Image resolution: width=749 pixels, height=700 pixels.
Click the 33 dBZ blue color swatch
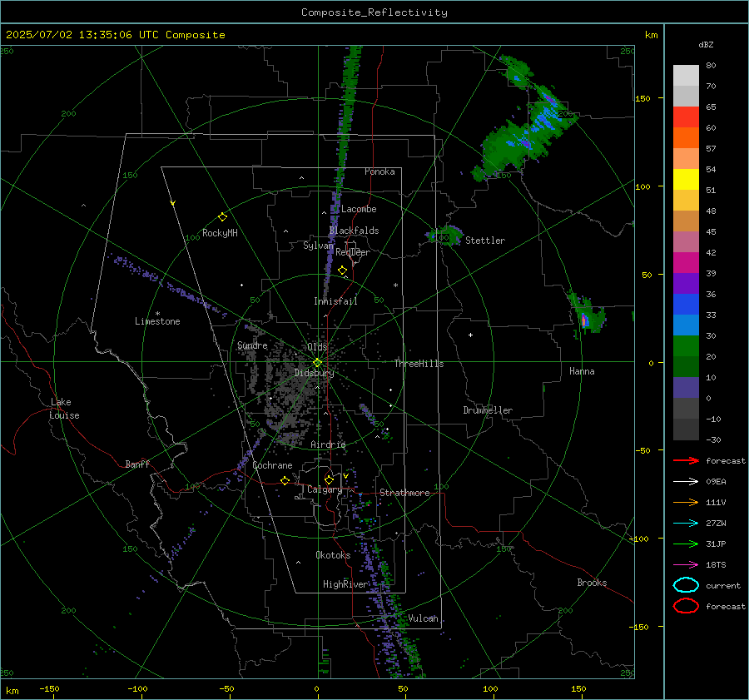tap(686, 304)
